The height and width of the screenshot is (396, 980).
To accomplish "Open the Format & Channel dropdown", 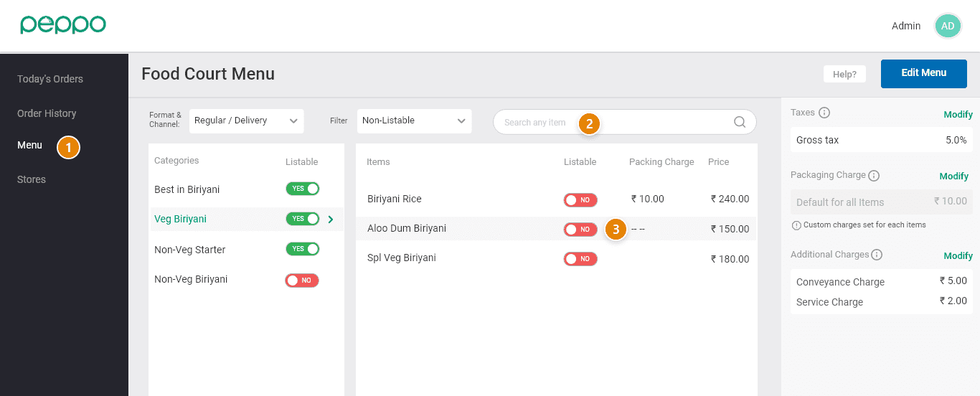I will tap(246, 121).
